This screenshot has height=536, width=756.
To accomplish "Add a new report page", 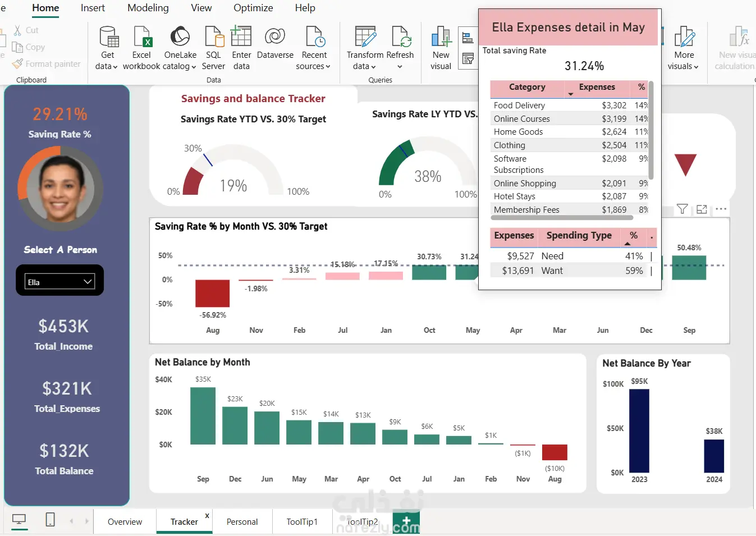I will 406,522.
